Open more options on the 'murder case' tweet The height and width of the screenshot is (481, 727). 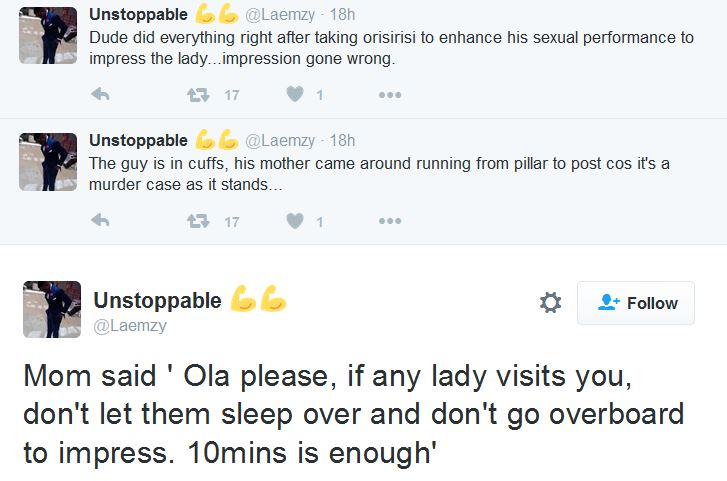[x=390, y=221]
